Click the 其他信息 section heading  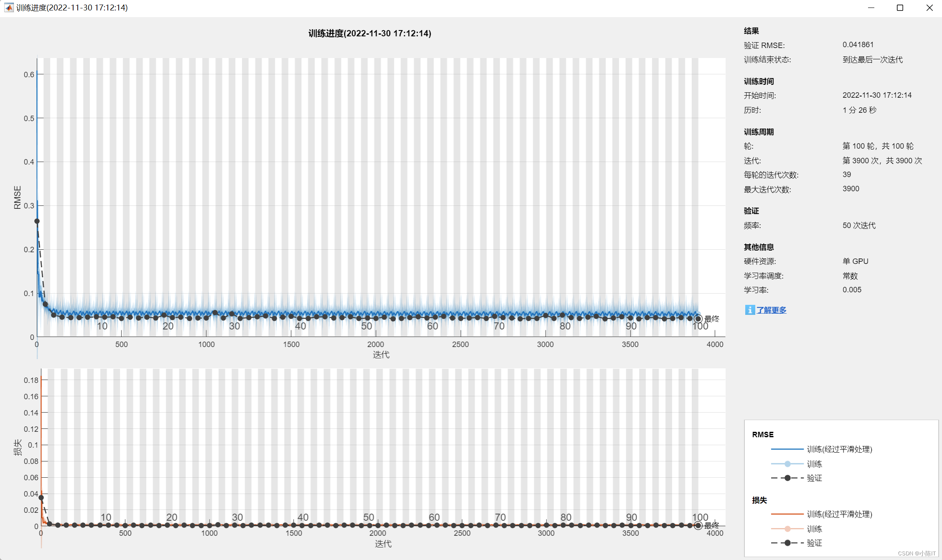tap(759, 247)
